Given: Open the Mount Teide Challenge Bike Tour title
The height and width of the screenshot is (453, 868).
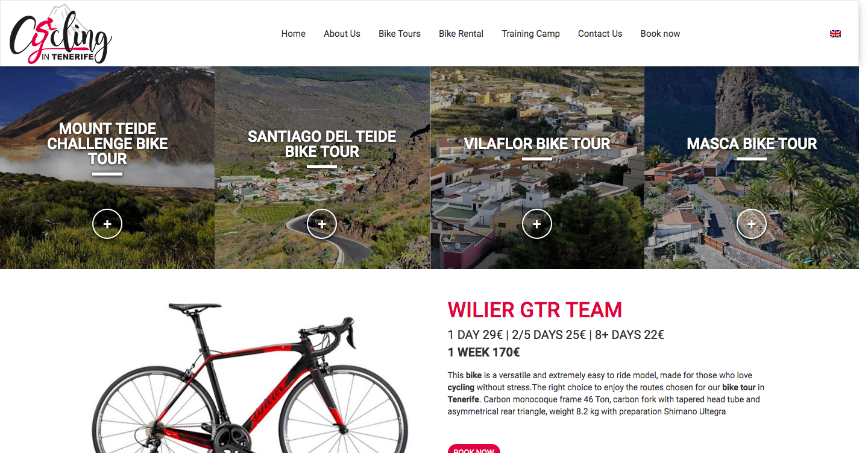Looking at the screenshot, I should pyautogui.click(x=107, y=144).
